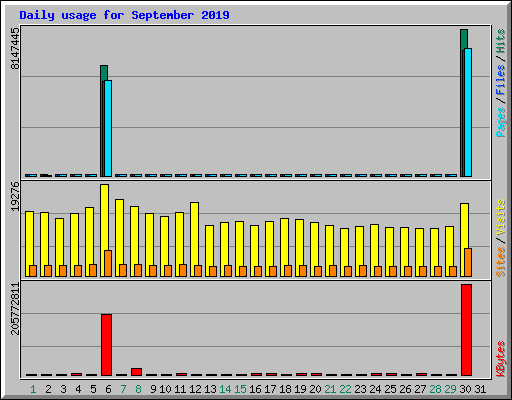Click the 'Files' legend label
The width and height of the screenshot is (512, 400).
(x=501, y=80)
